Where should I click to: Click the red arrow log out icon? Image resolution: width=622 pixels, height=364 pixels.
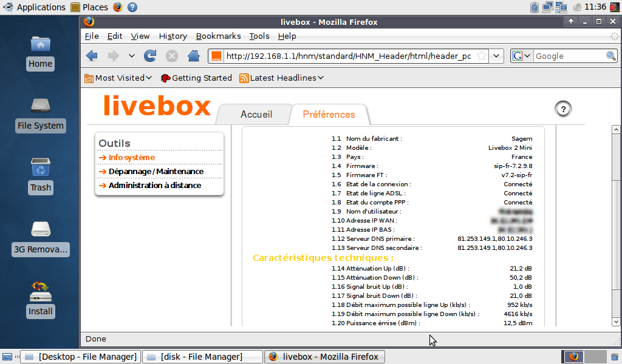pos(615,7)
